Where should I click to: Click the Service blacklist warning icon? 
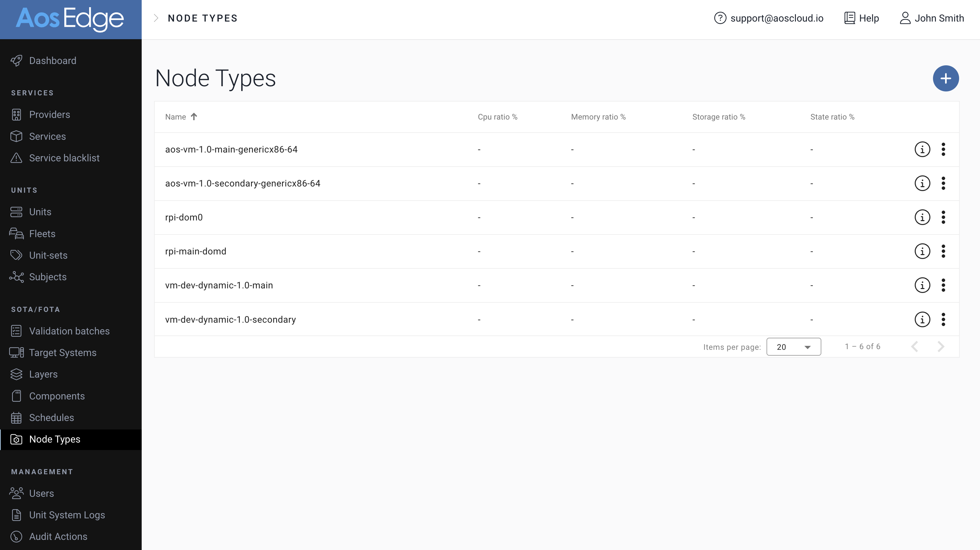[x=16, y=158]
